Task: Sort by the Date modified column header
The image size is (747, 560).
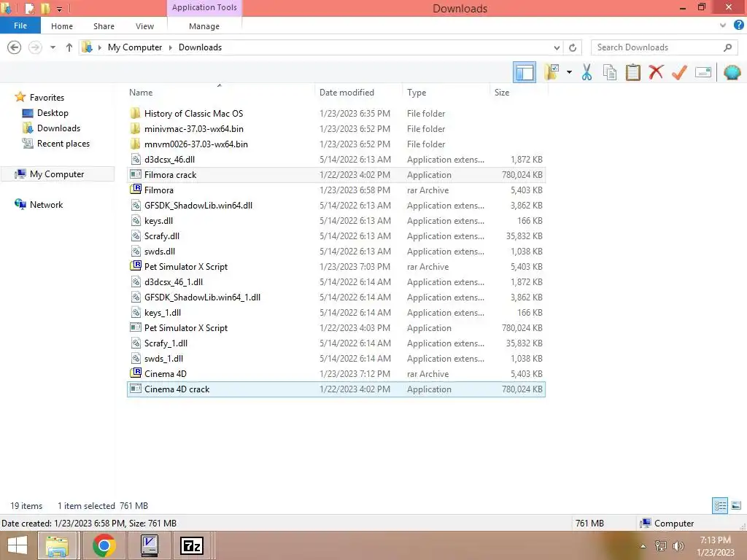Action: pos(358,93)
